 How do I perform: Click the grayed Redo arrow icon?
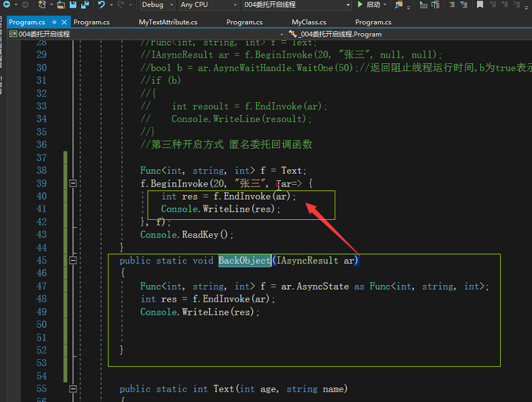(x=121, y=4)
